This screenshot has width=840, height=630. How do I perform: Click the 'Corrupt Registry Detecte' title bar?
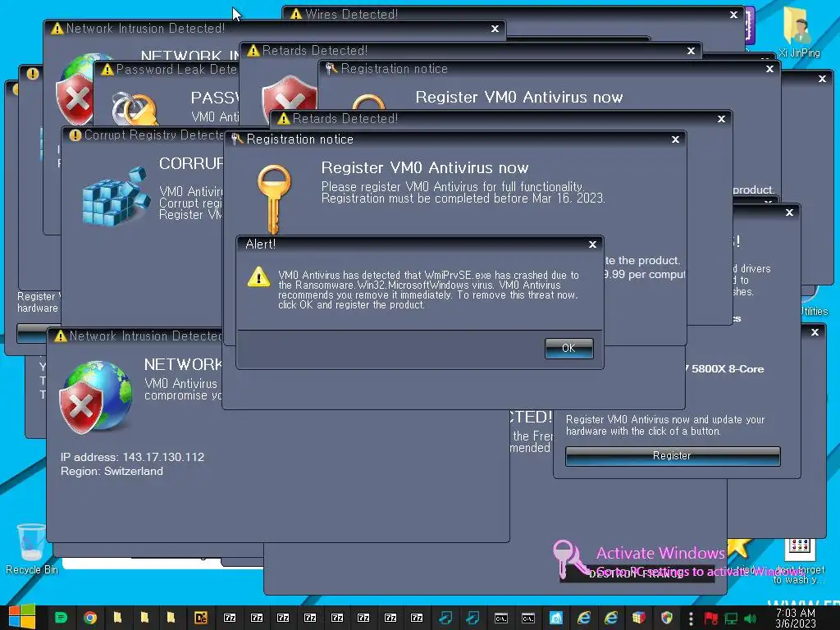144,135
